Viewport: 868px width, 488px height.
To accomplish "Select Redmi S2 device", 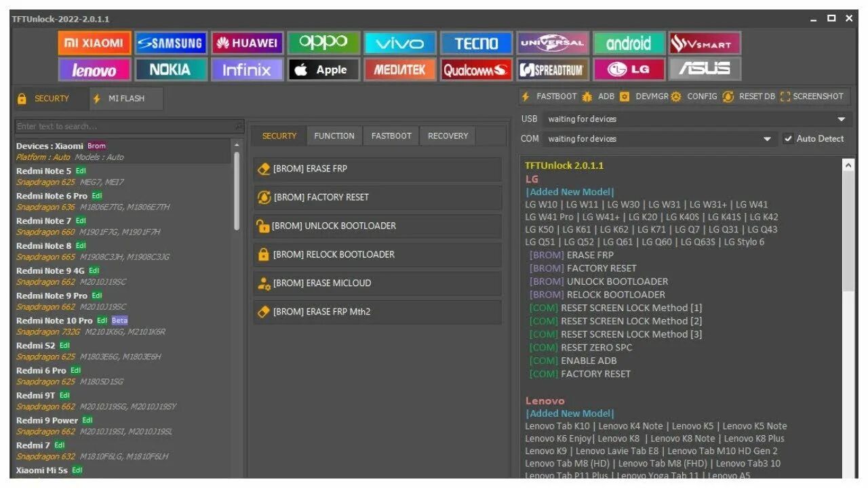I will [x=123, y=350].
